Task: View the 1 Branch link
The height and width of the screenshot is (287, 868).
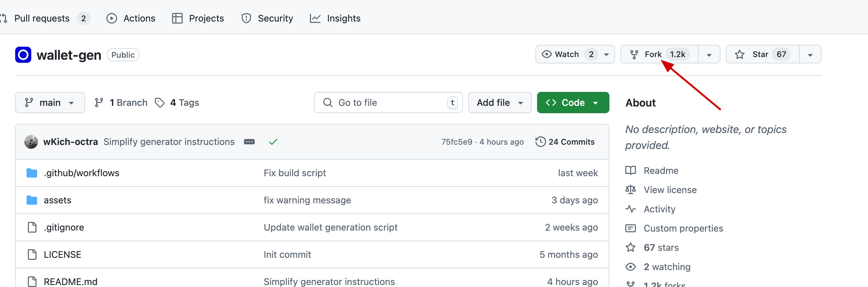Action: coord(121,103)
